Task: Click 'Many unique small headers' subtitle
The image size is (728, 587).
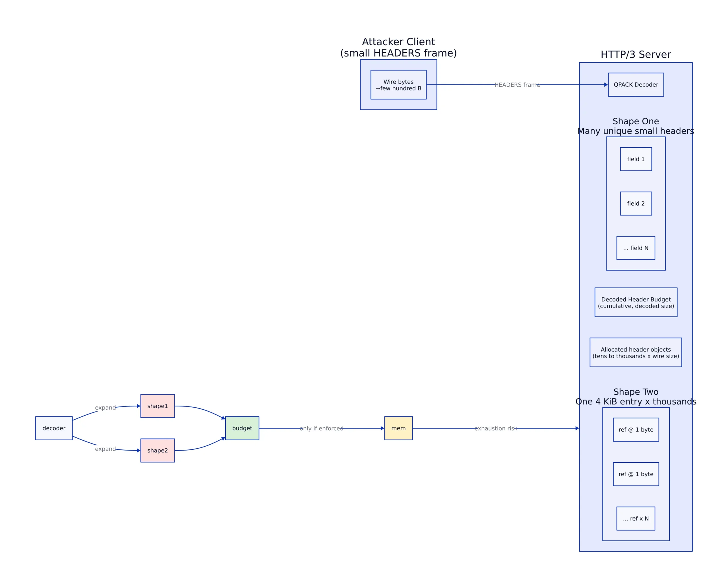Action: coord(636,131)
